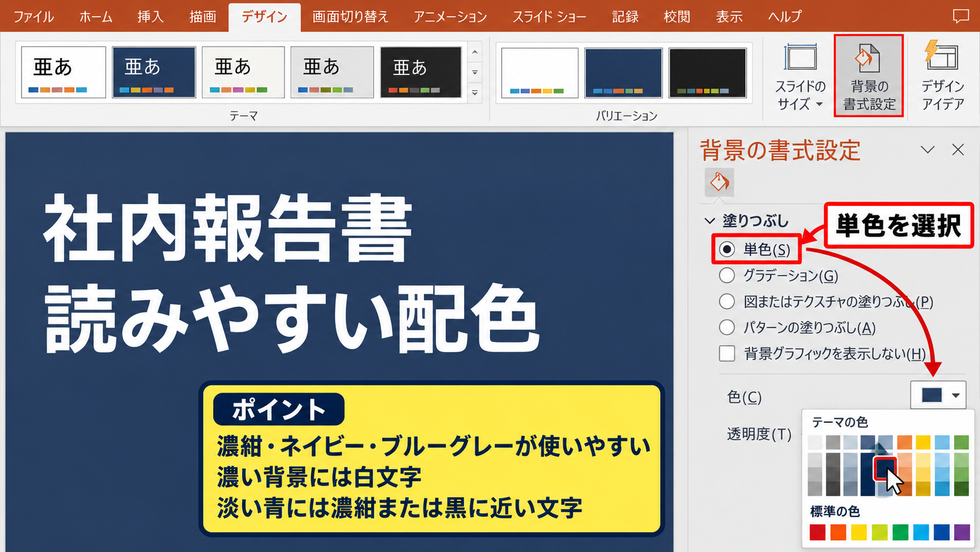Switch to the ホーム tab

96,16
